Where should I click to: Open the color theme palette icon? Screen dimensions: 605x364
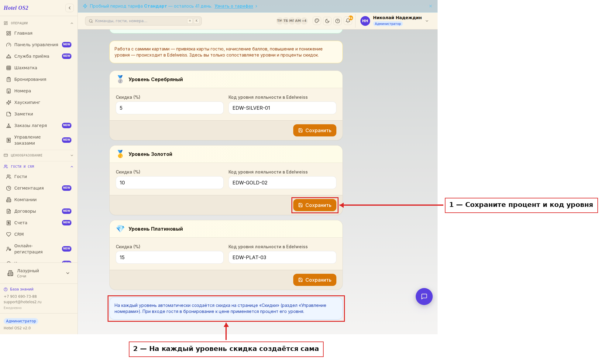click(x=317, y=21)
